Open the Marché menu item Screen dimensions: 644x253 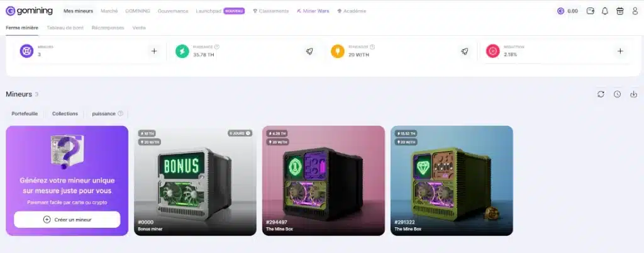[x=109, y=11]
